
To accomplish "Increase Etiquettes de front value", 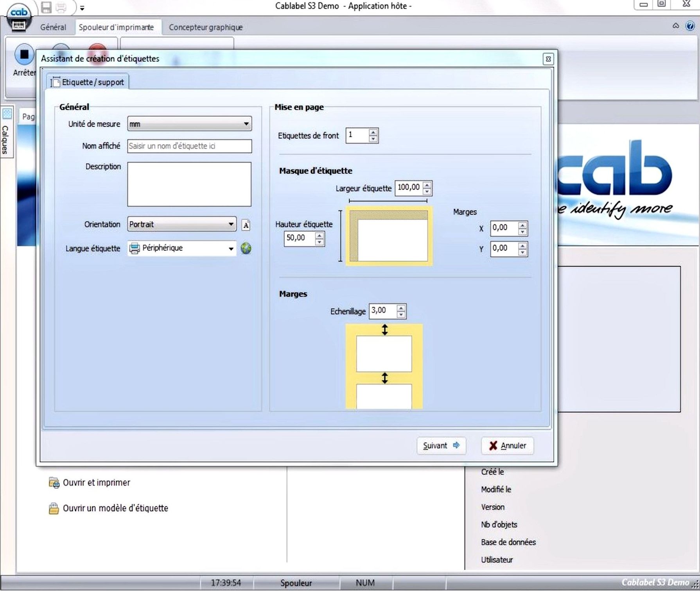I will coord(373,132).
